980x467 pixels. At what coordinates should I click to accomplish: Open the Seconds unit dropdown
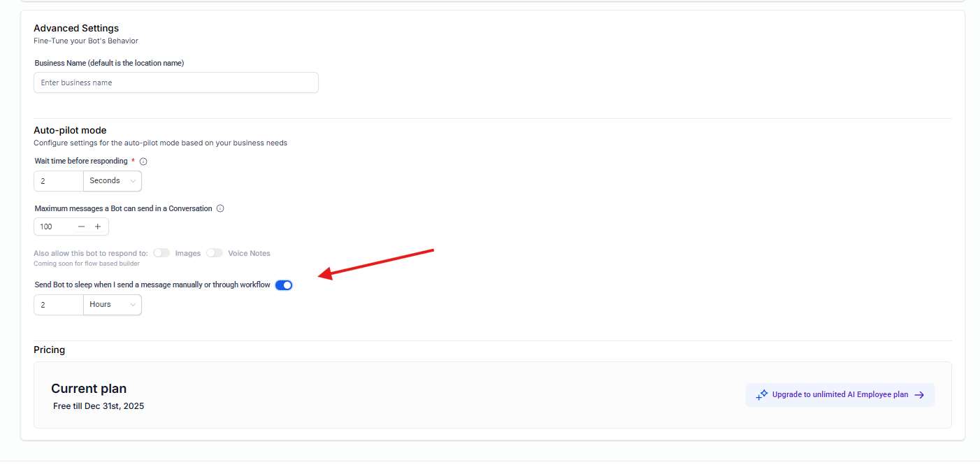tap(113, 181)
